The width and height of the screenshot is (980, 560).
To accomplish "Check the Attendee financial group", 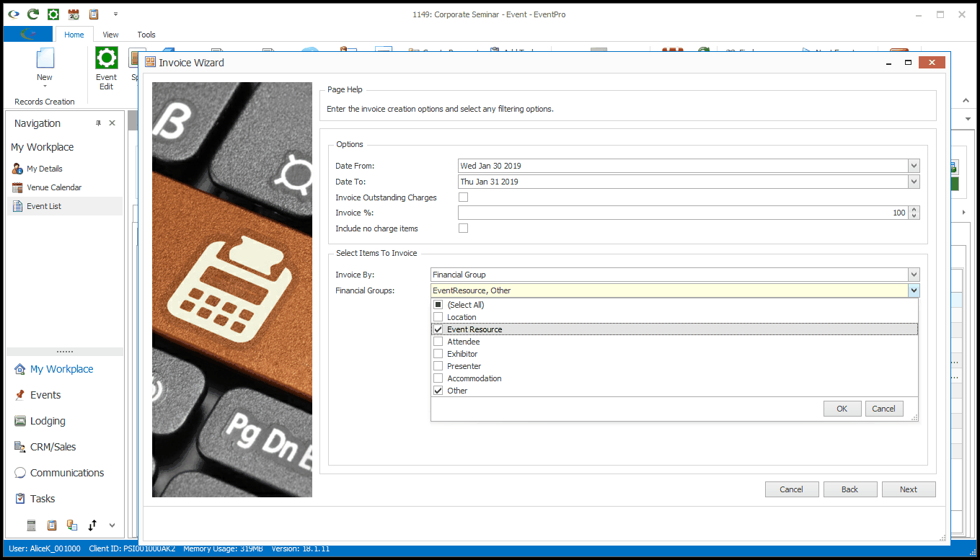I will click(x=438, y=342).
